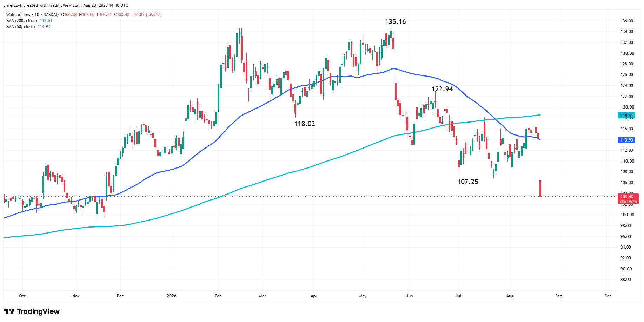Click the 2026 year label on the time axis
The width and height of the screenshot is (644, 322).
pyautogui.click(x=172, y=296)
